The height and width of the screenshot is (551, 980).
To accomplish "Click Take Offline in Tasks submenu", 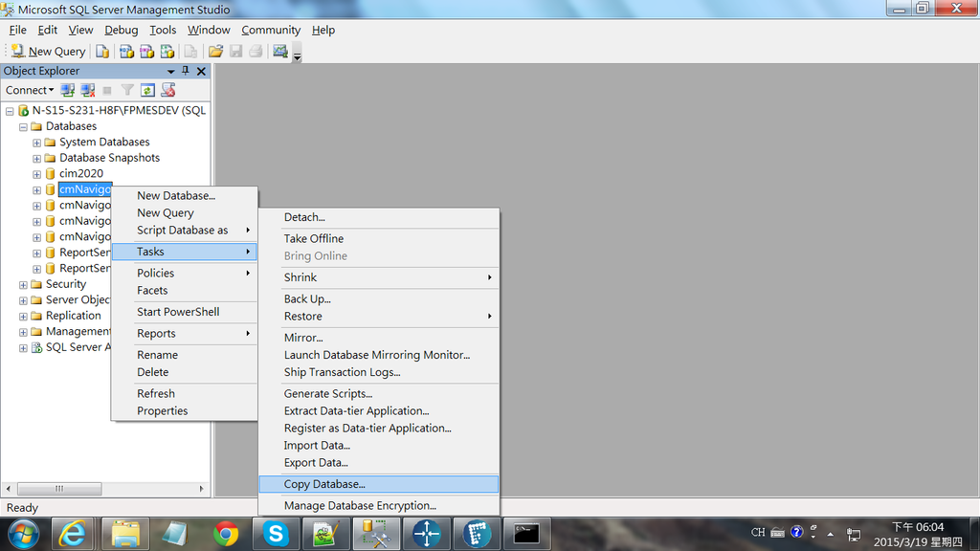I will point(379,238).
